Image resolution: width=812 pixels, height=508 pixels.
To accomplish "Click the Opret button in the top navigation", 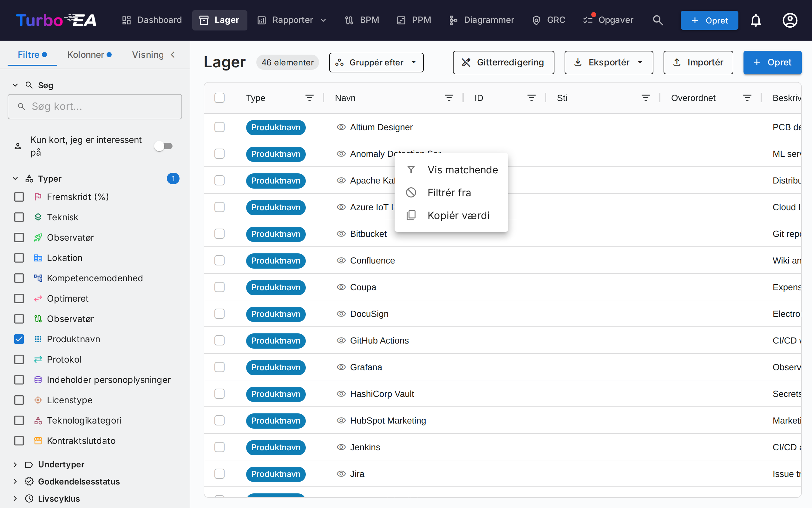I will coord(709,20).
